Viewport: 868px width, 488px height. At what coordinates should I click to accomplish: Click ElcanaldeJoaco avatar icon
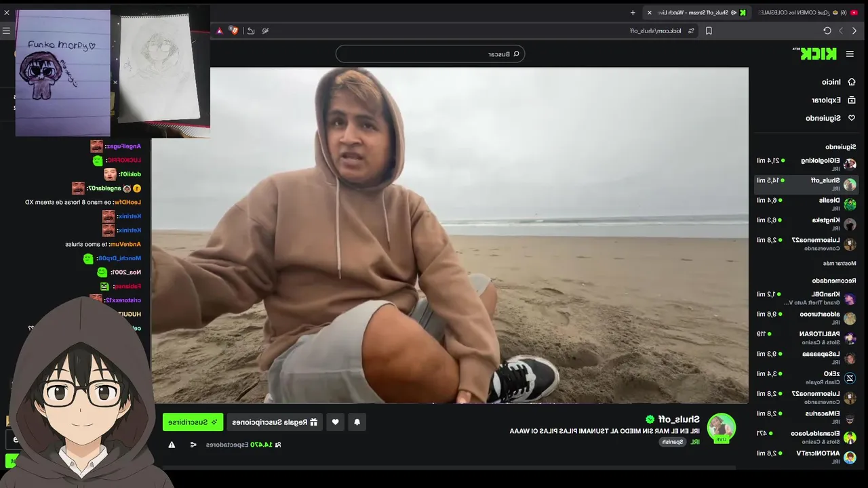[850, 437]
